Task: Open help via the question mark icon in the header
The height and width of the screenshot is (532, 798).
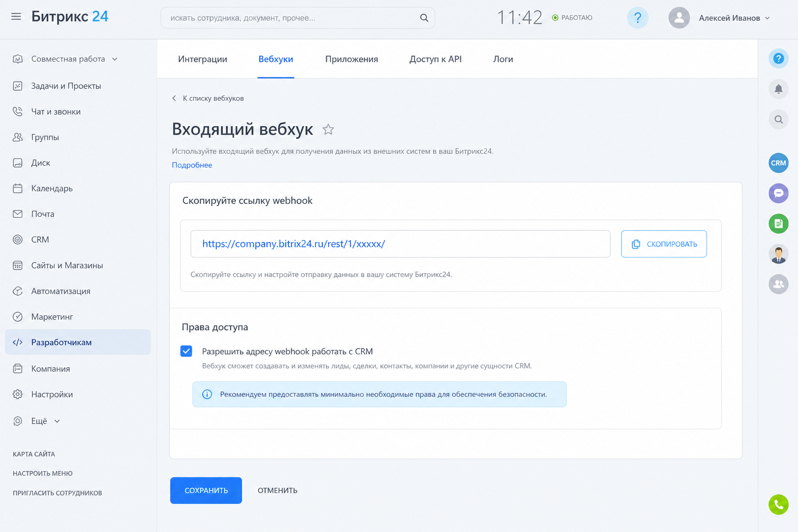Action: (637, 18)
